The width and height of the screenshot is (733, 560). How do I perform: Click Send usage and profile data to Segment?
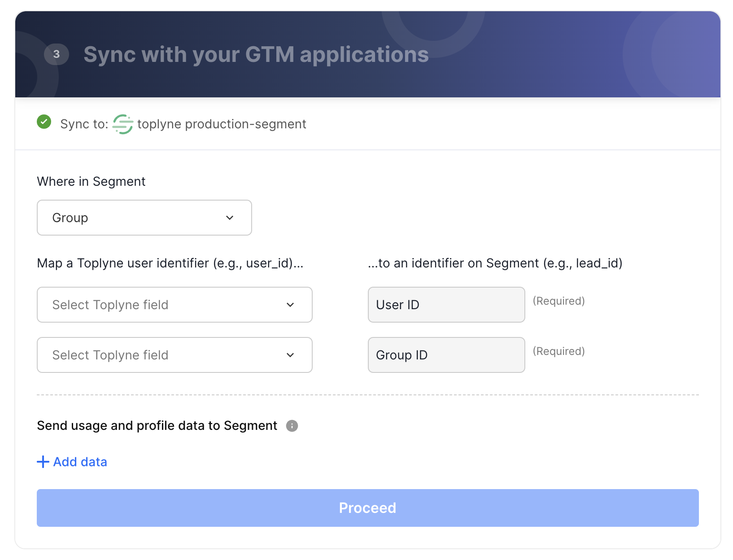click(x=157, y=426)
